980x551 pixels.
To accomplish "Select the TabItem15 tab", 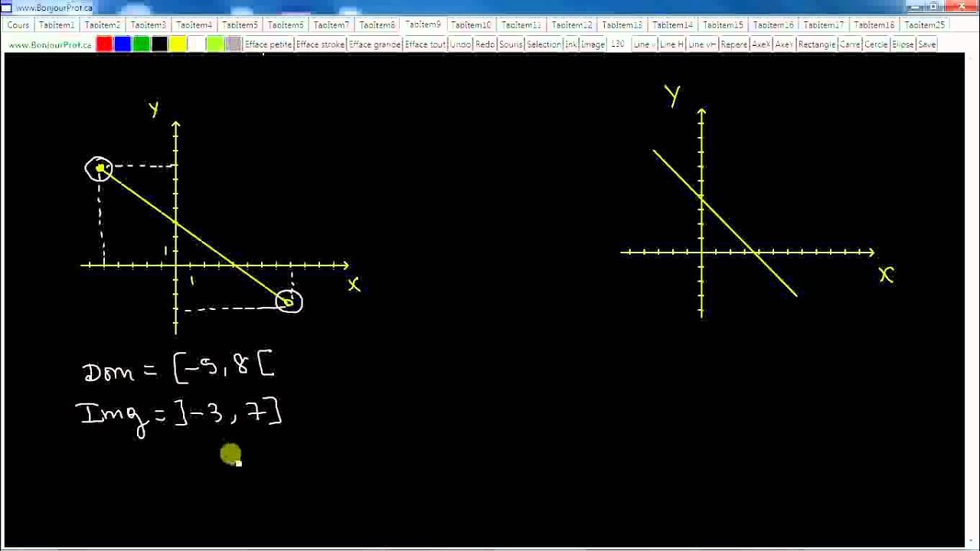I will (x=724, y=25).
